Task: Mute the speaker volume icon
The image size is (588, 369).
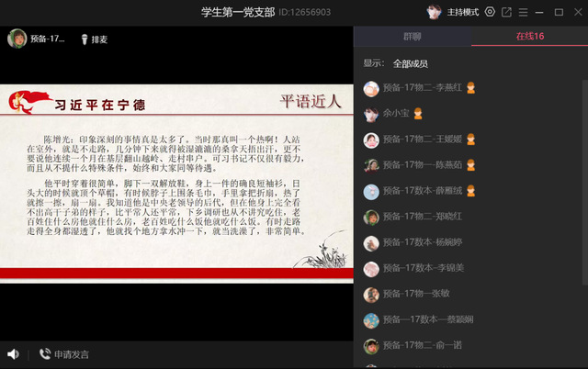Action: pos(13,353)
